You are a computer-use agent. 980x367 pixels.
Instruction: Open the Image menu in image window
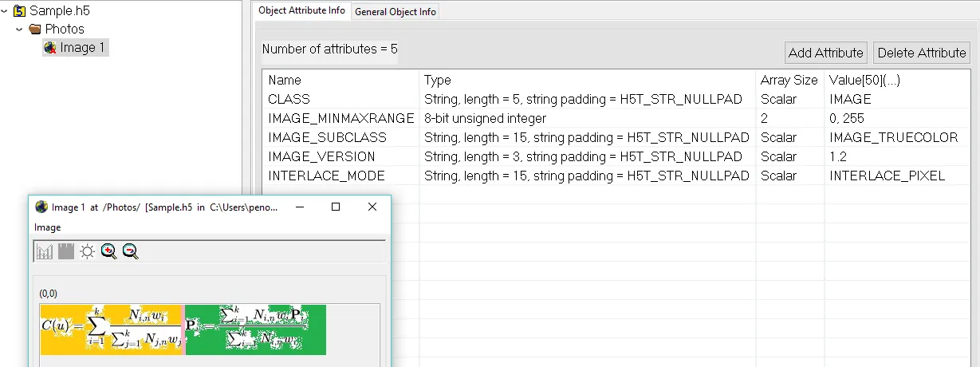pyautogui.click(x=47, y=227)
